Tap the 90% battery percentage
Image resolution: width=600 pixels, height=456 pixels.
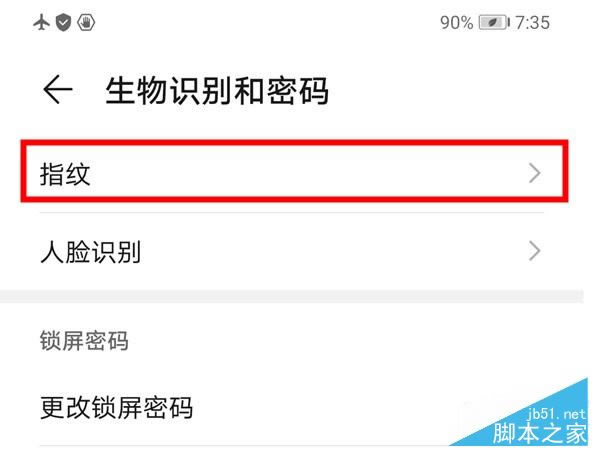point(457,23)
